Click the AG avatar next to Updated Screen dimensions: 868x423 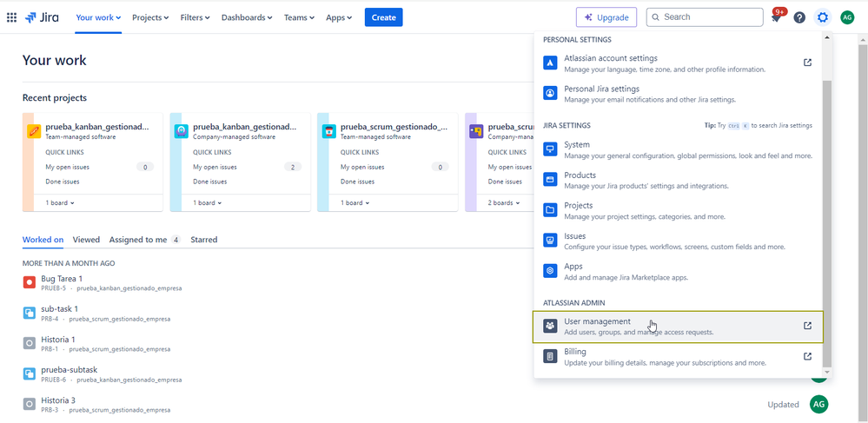pyautogui.click(x=818, y=404)
